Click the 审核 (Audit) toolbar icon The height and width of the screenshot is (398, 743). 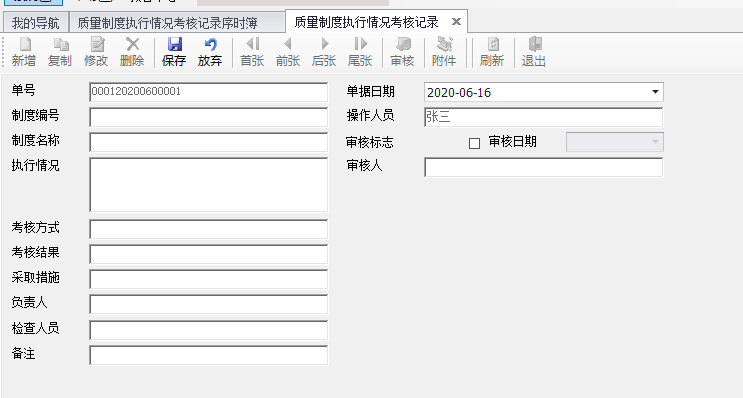point(402,52)
